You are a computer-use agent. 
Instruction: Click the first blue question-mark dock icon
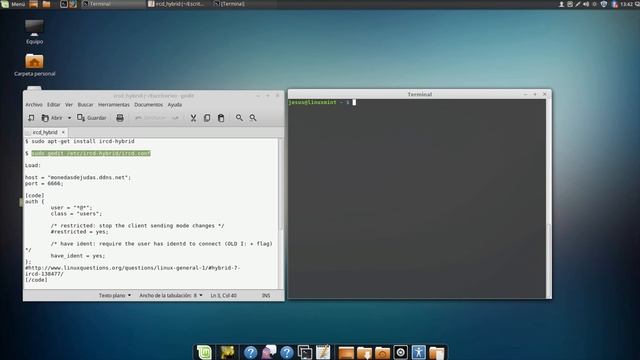coord(251,352)
